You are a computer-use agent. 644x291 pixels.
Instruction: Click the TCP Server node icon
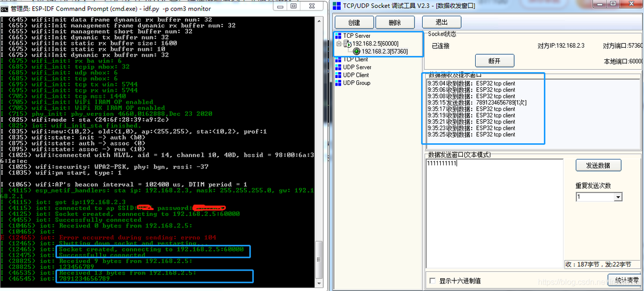click(x=338, y=36)
